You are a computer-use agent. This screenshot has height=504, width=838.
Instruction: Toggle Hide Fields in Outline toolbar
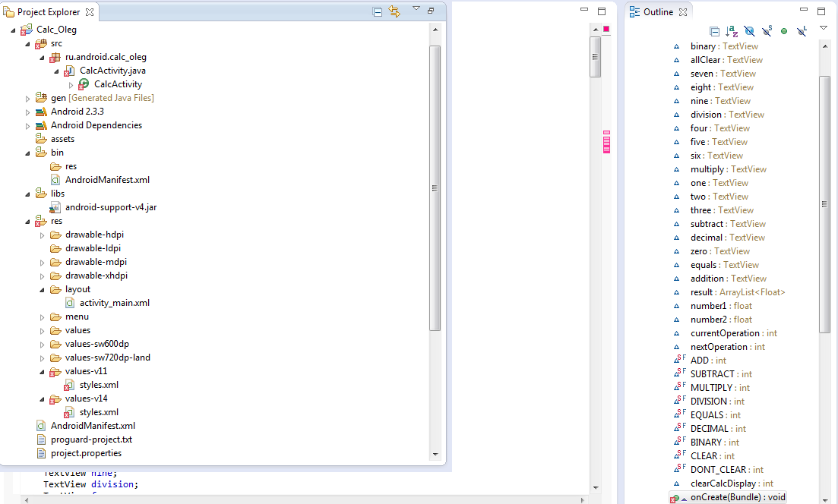click(749, 32)
